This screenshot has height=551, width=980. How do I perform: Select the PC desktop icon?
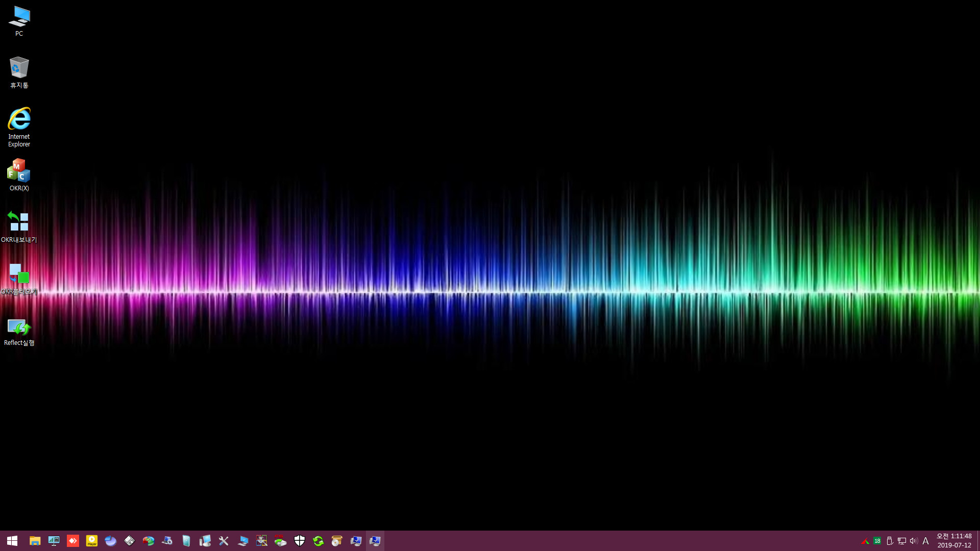tap(19, 21)
